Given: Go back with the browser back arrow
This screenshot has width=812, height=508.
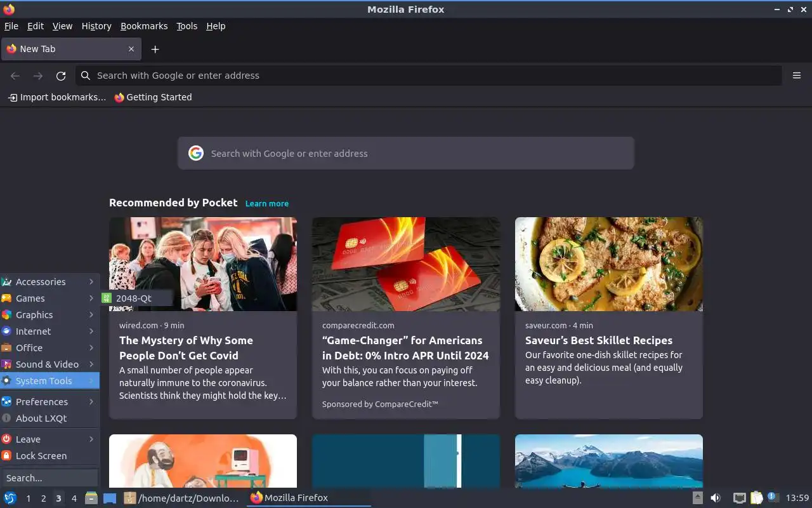Looking at the screenshot, I should 15,76.
